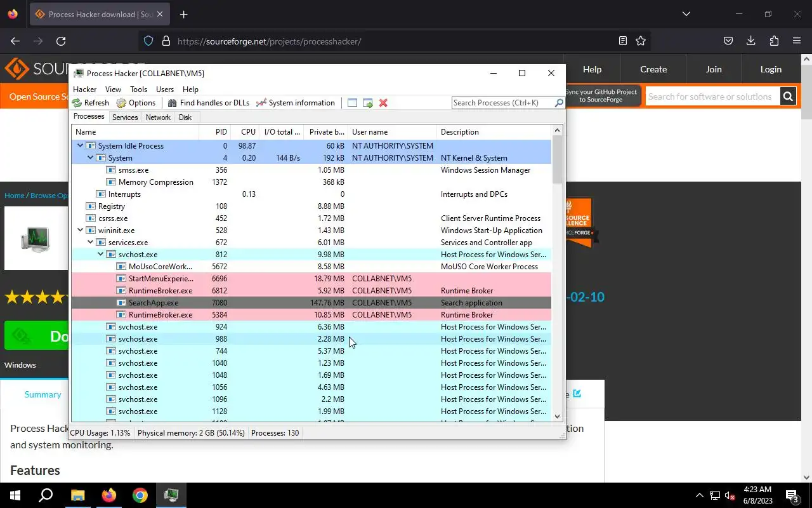Click SourceForge Login link

tap(771, 69)
